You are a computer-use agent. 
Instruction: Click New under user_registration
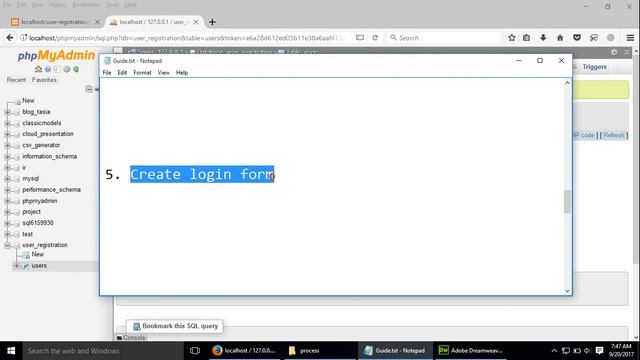click(38, 254)
